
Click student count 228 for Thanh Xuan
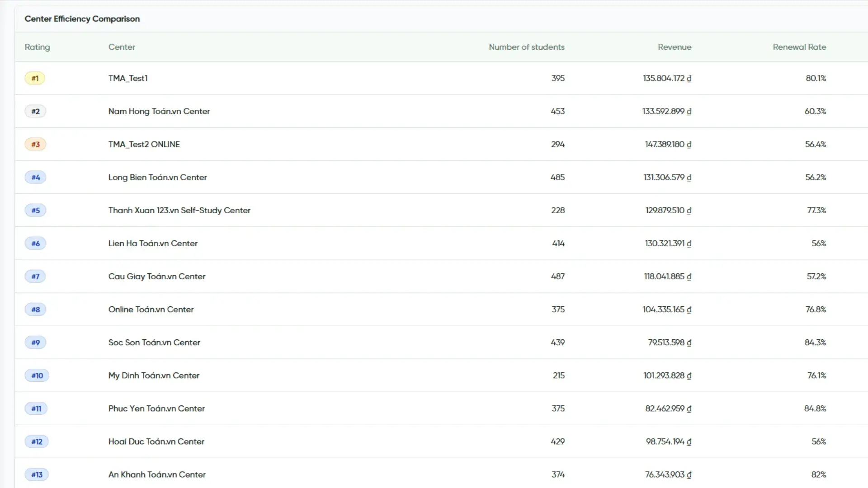[558, 210]
